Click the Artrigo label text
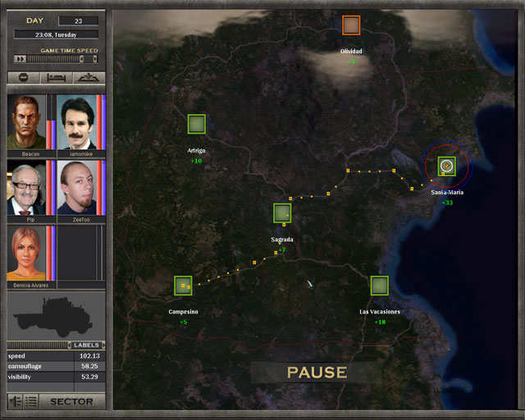The width and height of the screenshot is (525, 420). pos(196,150)
